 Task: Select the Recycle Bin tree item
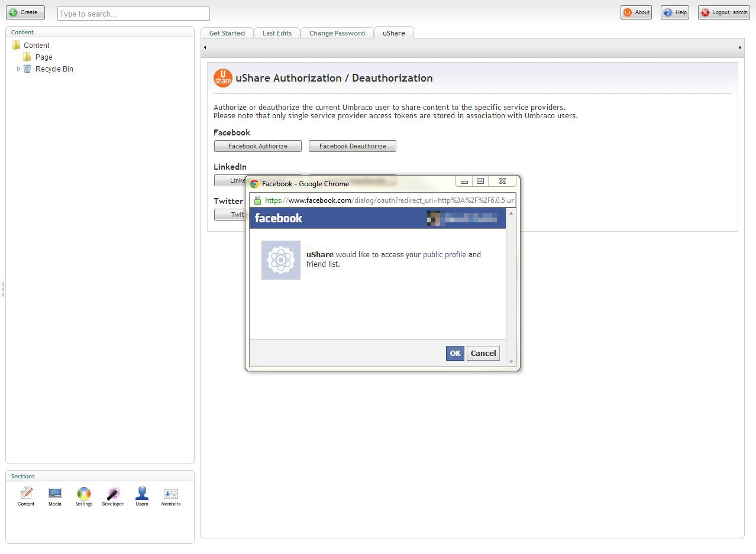point(54,69)
